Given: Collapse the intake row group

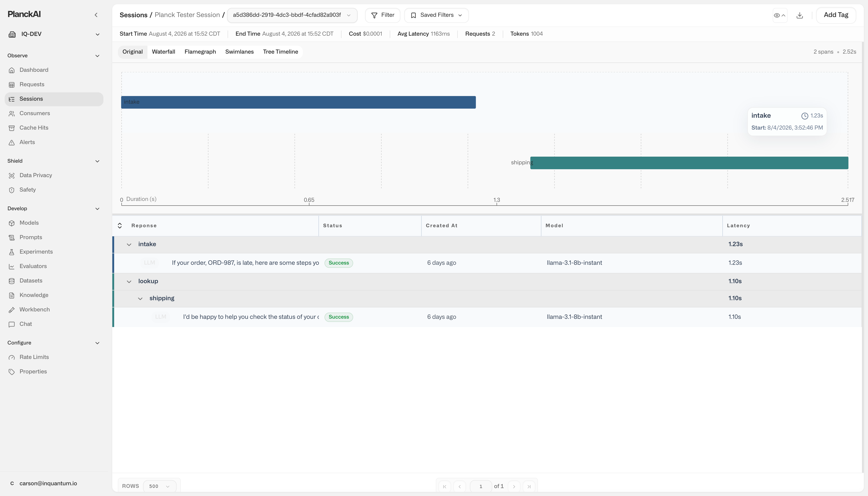Looking at the screenshot, I should point(129,245).
